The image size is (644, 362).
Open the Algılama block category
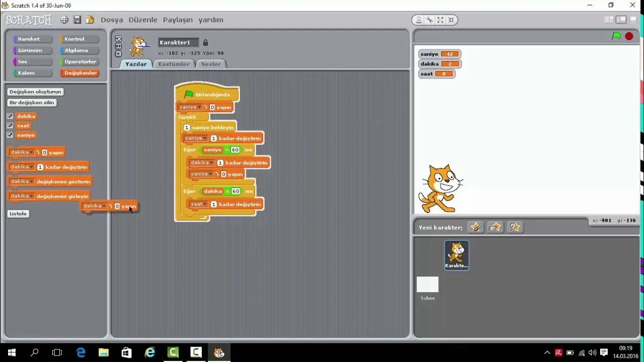79,50
